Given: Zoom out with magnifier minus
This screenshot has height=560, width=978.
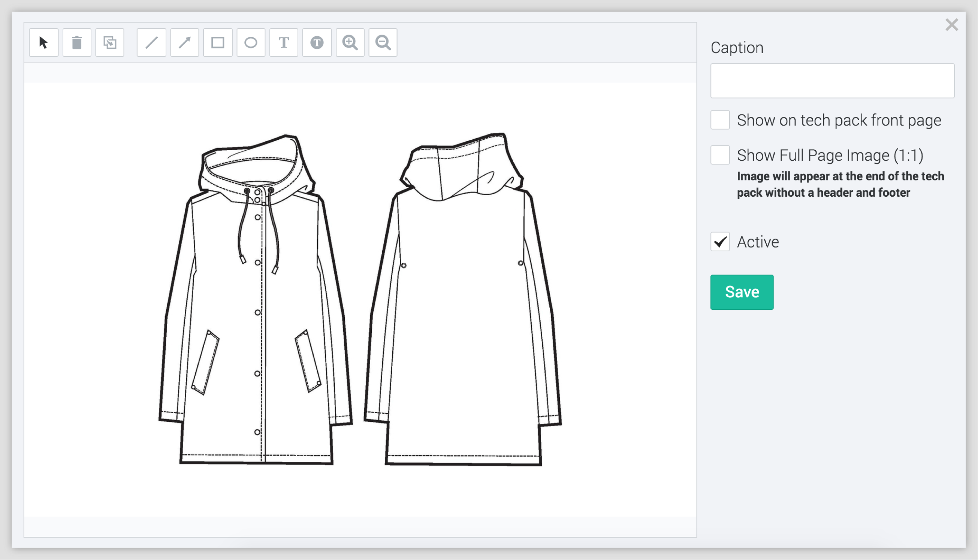Looking at the screenshot, I should point(383,42).
